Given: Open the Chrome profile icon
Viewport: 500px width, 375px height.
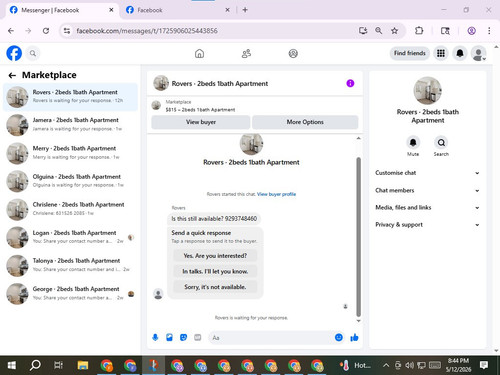Looking at the screenshot, I should [471, 31].
